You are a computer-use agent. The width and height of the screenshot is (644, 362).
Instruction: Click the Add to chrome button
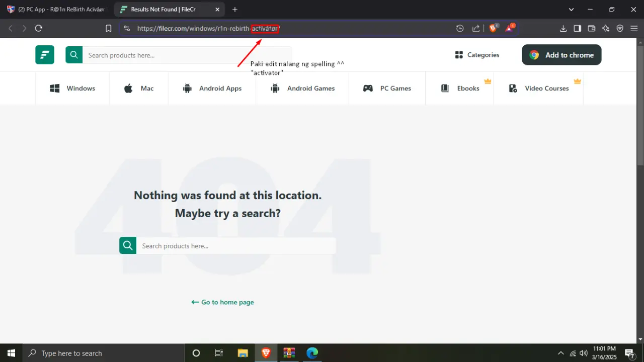click(x=561, y=55)
